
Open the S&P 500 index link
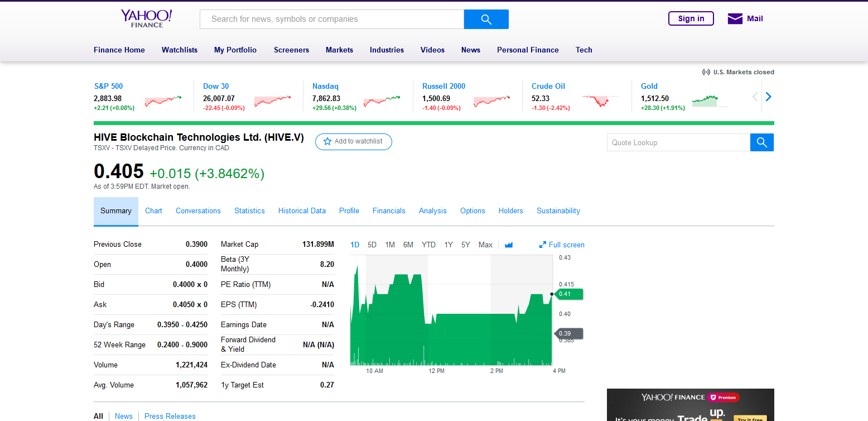coord(108,86)
